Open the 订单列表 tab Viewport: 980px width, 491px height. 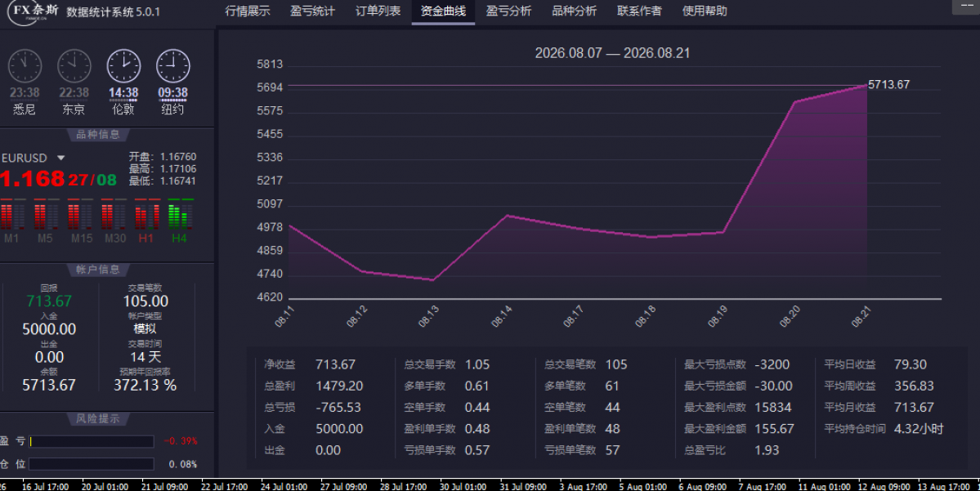point(378,11)
